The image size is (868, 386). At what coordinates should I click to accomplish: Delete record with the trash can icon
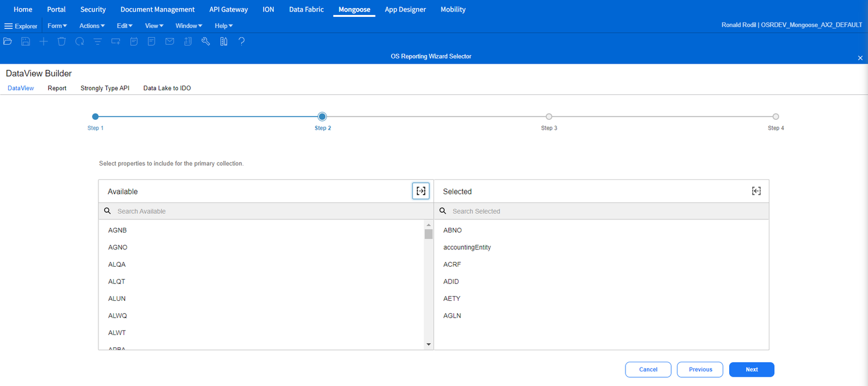coord(61,41)
